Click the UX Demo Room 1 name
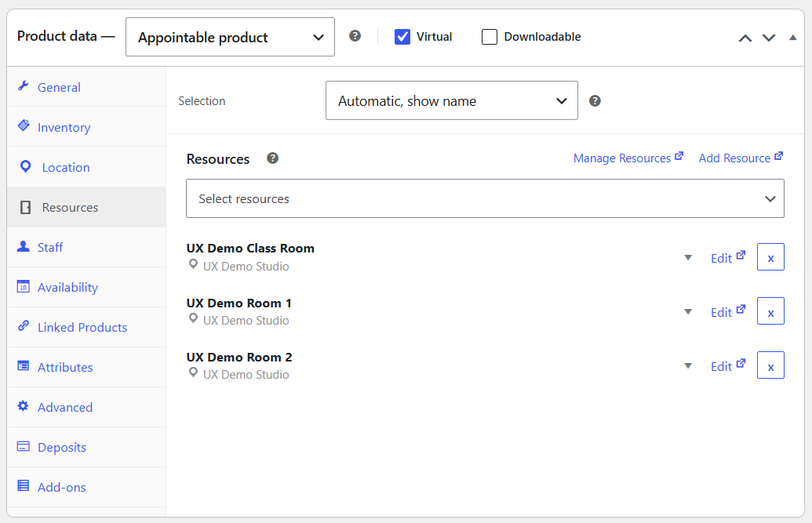812x523 pixels. point(239,303)
